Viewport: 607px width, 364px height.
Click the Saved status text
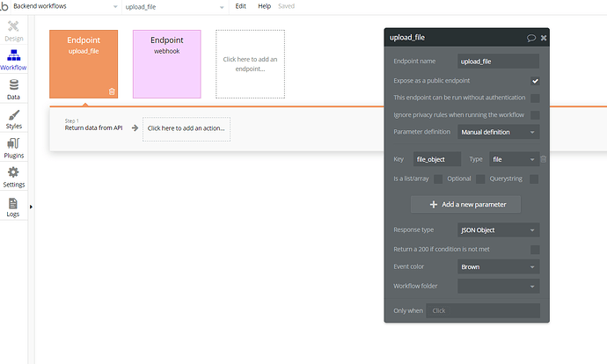point(287,6)
